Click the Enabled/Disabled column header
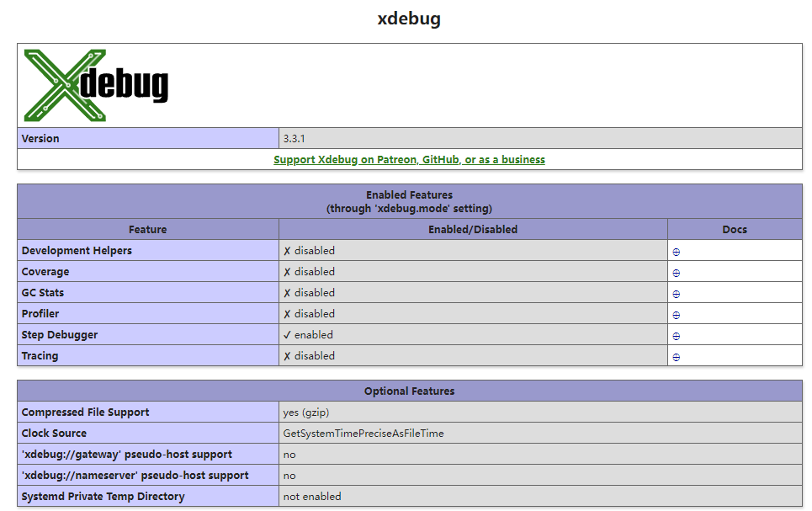Screen dimensions: 812x511 [473, 229]
